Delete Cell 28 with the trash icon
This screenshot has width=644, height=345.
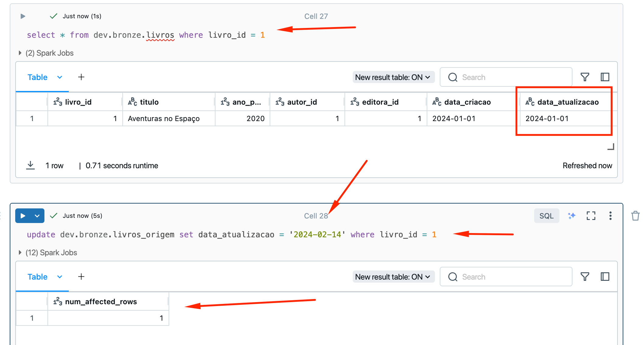click(x=635, y=216)
